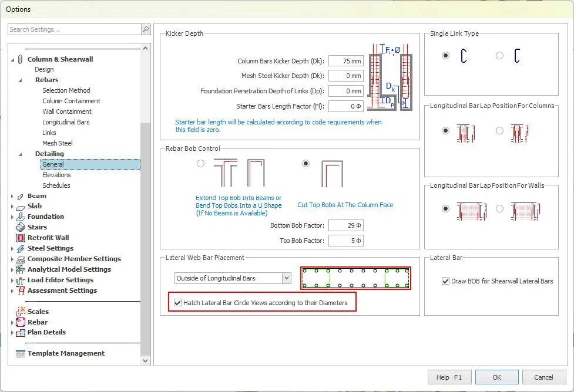Click the second Single Link Type hook icon
This screenshot has width=574, height=392.
pyautogui.click(x=517, y=56)
